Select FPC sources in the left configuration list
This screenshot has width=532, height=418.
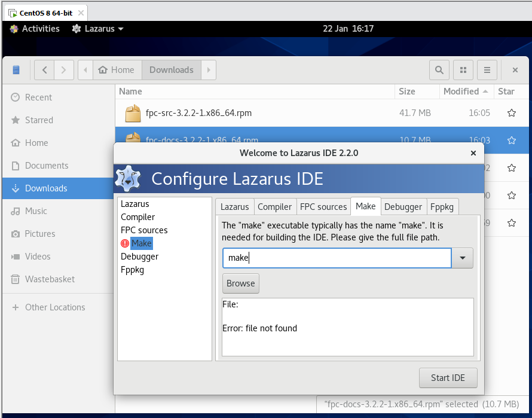(144, 230)
